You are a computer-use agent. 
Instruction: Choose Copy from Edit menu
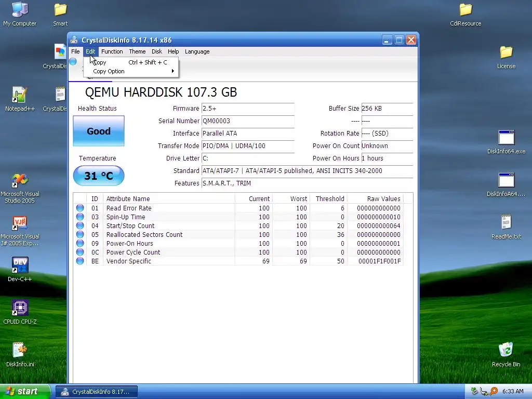(130, 62)
